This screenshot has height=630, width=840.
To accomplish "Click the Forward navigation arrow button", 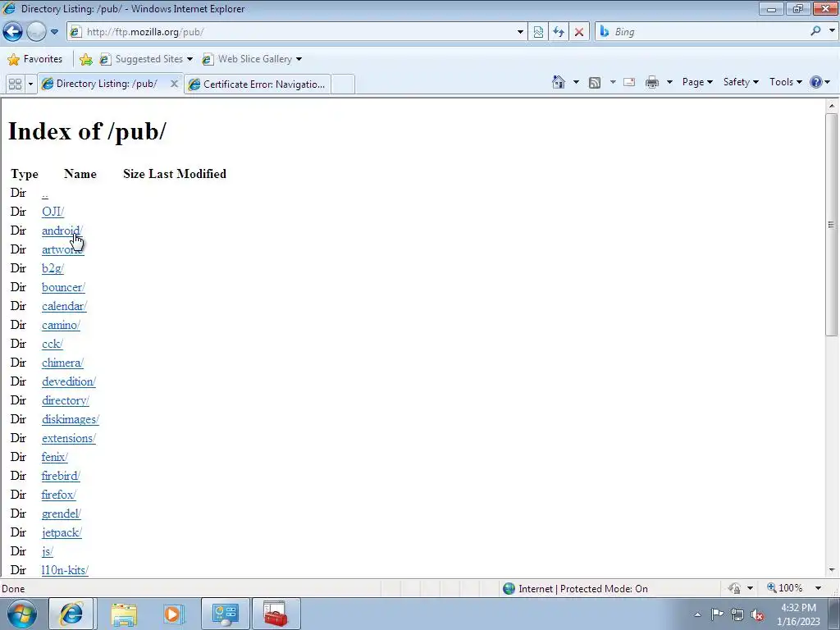I will [36, 32].
